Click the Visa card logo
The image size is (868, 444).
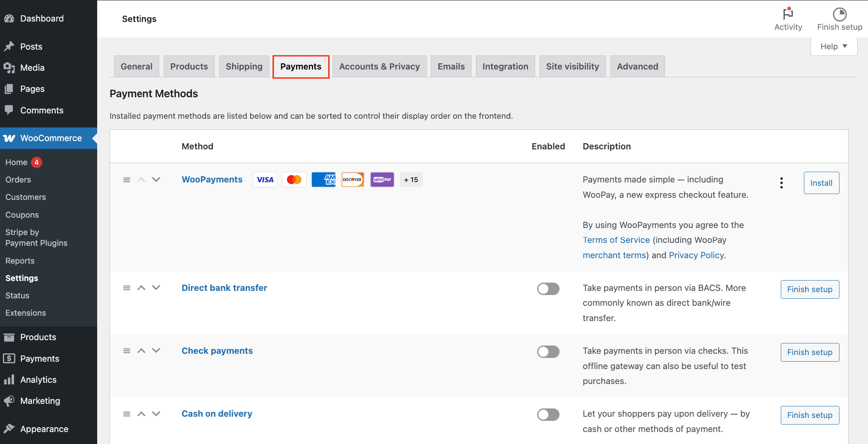[x=265, y=180]
